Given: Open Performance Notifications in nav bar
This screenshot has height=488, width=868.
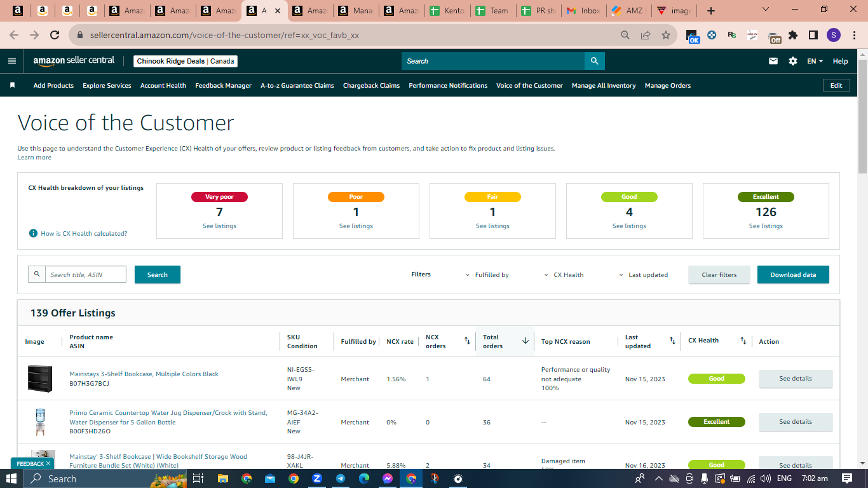Looking at the screenshot, I should (x=448, y=85).
